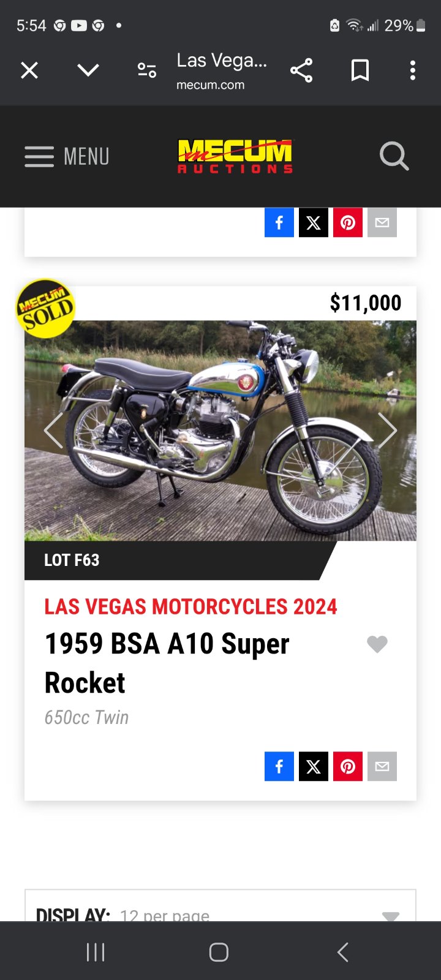Open the browser three-dot overflow menu
The image size is (441, 980).
[413, 70]
